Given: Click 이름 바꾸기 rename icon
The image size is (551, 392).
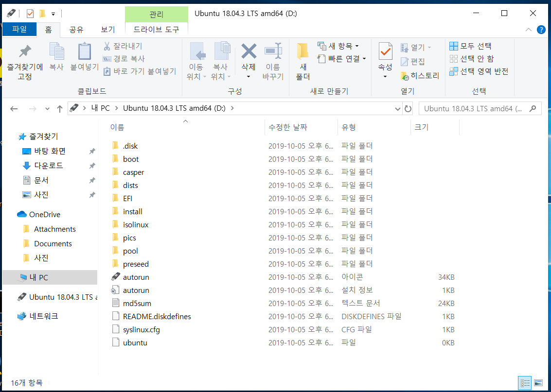Looking at the screenshot, I should tap(273, 51).
